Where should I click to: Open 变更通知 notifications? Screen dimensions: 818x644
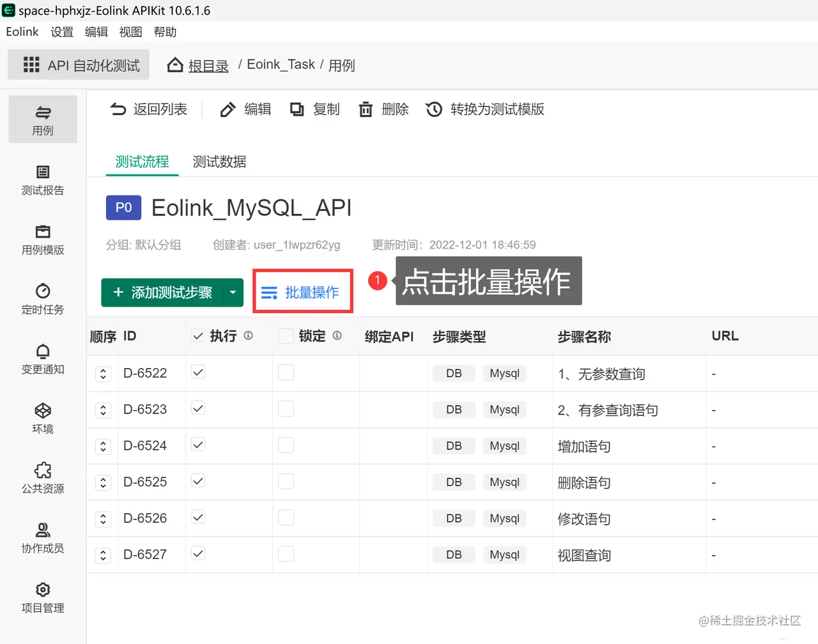(x=43, y=359)
